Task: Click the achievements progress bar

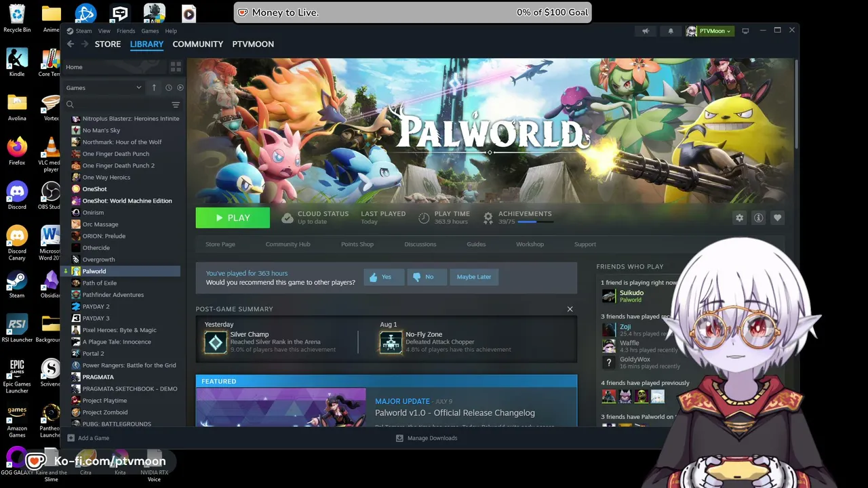Action: coord(536,222)
